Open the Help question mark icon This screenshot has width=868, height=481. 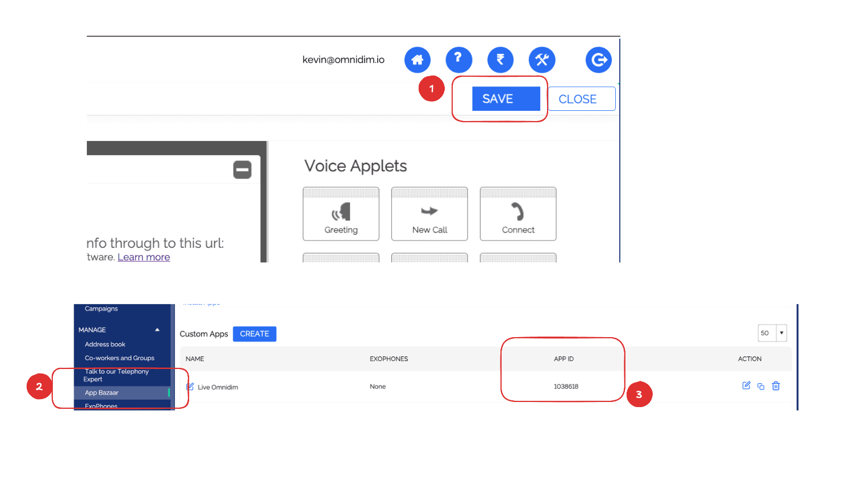(x=458, y=60)
